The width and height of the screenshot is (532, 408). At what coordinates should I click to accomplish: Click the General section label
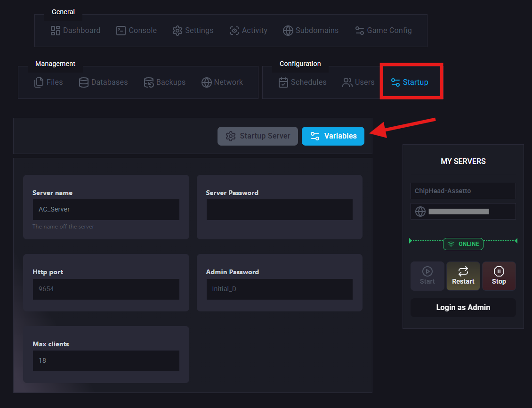[63, 12]
